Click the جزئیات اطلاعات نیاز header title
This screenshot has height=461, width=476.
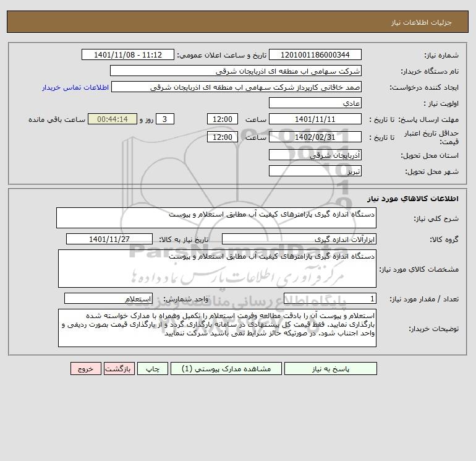(x=422, y=22)
